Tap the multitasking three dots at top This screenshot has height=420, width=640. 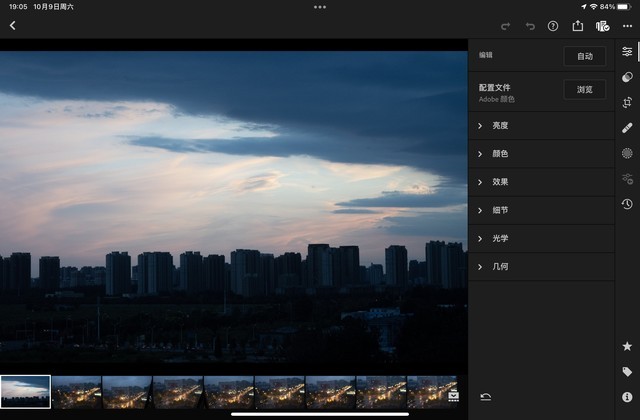tap(320, 7)
